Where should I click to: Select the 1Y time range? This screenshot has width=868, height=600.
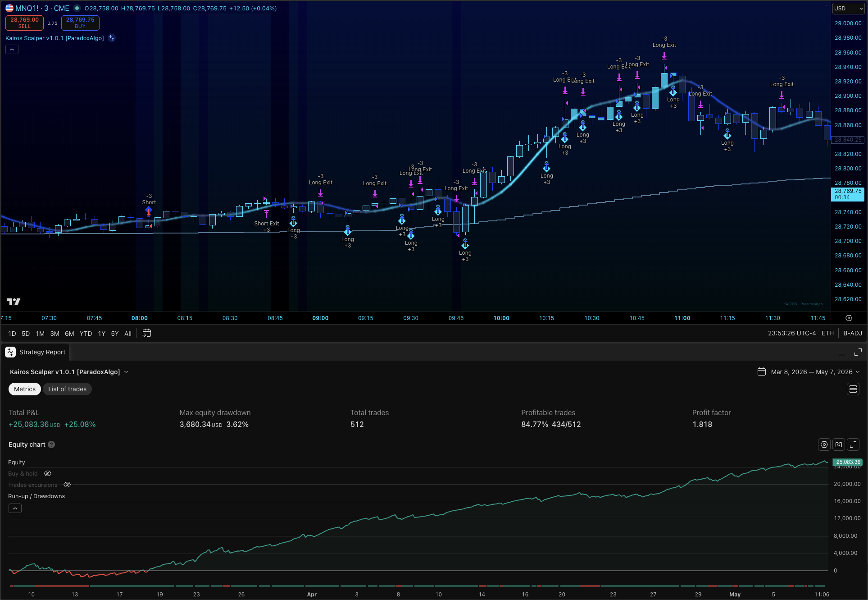tap(102, 334)
